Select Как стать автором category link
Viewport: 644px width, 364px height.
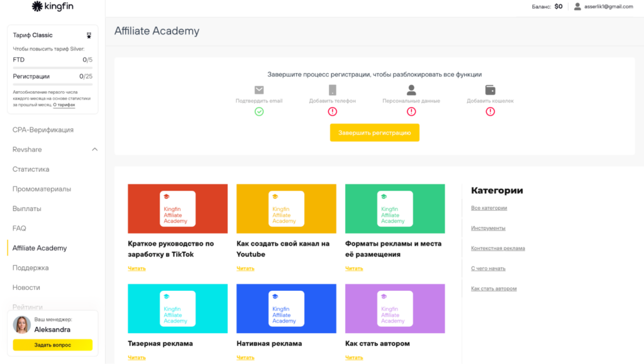(494, 288)
